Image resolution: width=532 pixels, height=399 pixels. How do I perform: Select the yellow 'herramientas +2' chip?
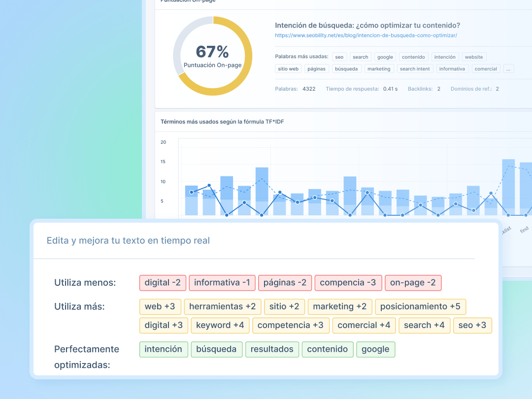(x=222, y=306)
